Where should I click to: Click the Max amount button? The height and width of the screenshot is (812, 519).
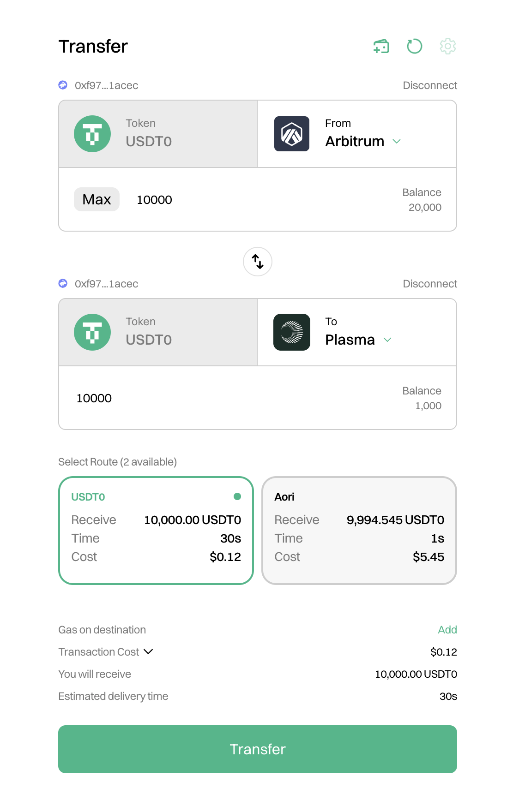point(97,199)
